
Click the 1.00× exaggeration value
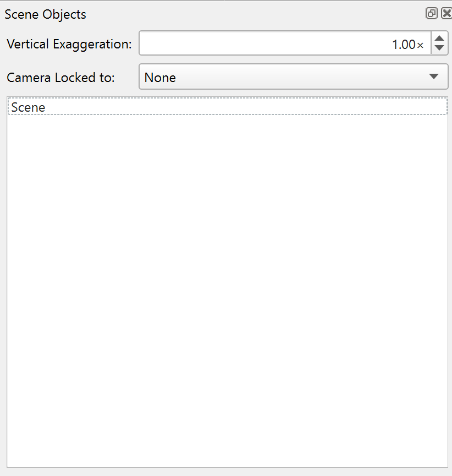[407, 45]
